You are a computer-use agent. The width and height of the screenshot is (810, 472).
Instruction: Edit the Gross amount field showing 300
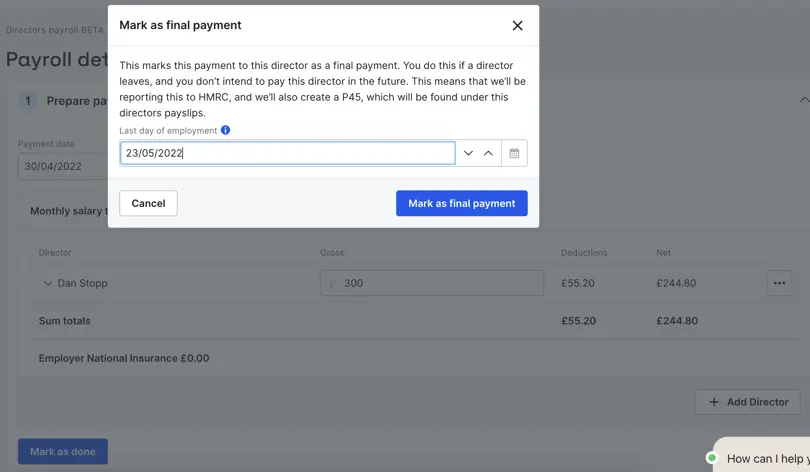coord(432,283)
